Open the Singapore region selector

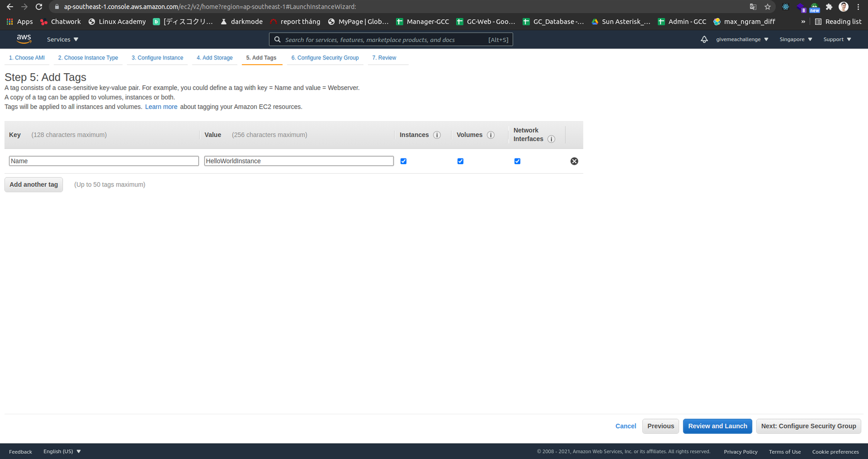tap(796, 39)
